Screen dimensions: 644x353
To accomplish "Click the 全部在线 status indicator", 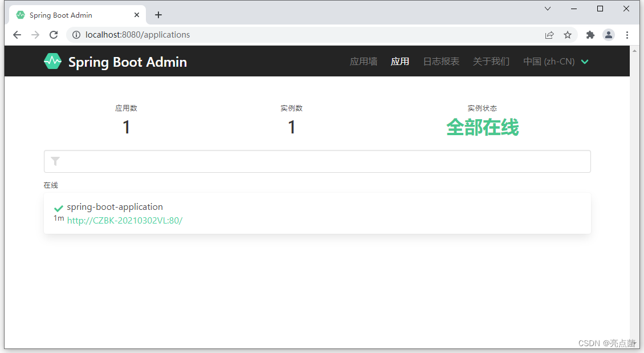I will 482,128.
